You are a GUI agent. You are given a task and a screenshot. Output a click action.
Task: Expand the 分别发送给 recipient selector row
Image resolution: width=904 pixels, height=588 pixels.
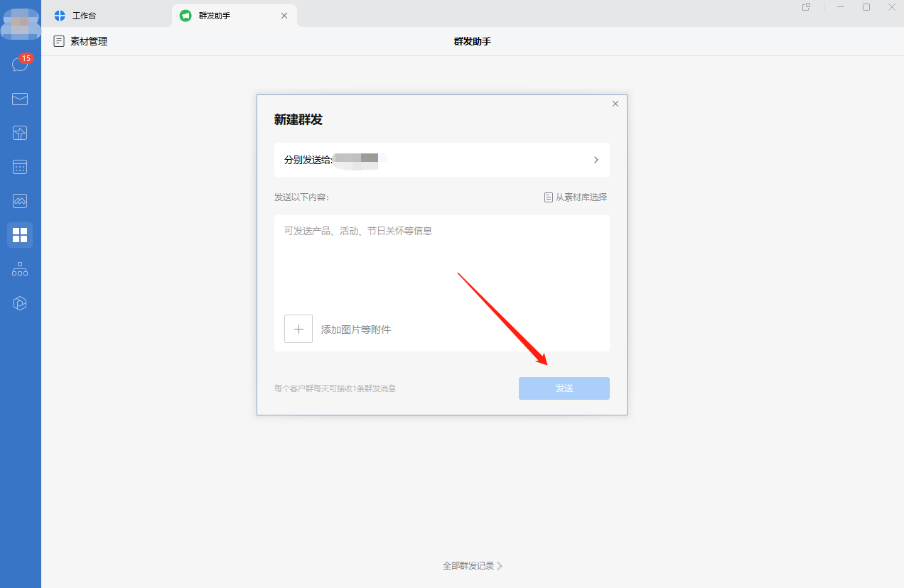click(x=441, y=160)
